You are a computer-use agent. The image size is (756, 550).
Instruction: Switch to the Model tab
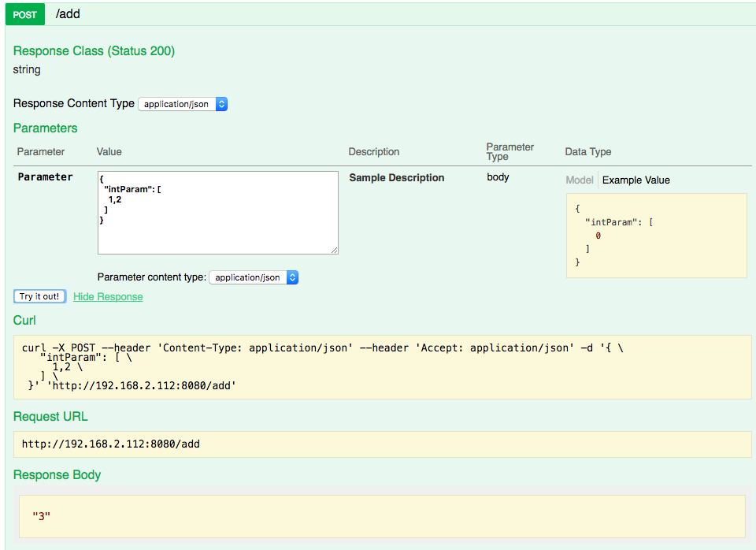579,180
